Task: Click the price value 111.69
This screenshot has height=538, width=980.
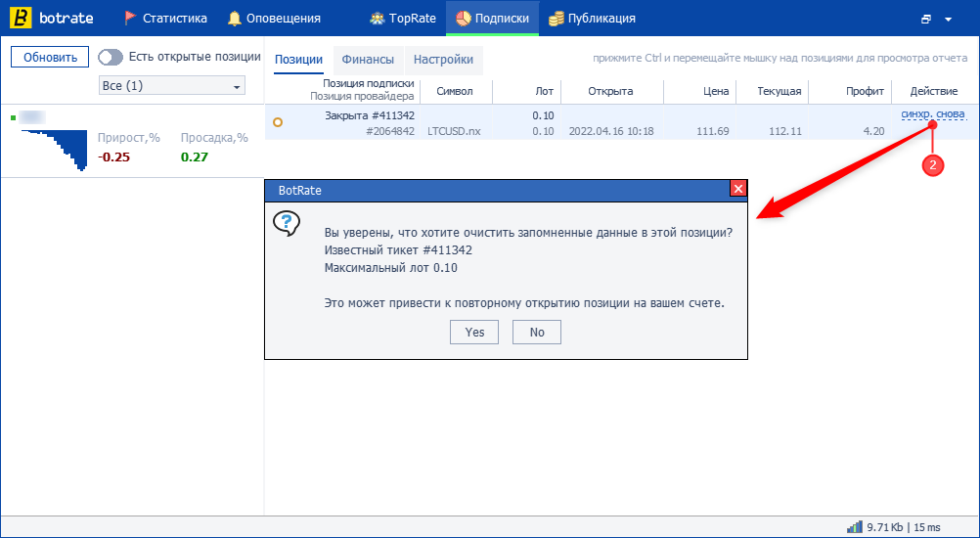Action: click(712, 131)
